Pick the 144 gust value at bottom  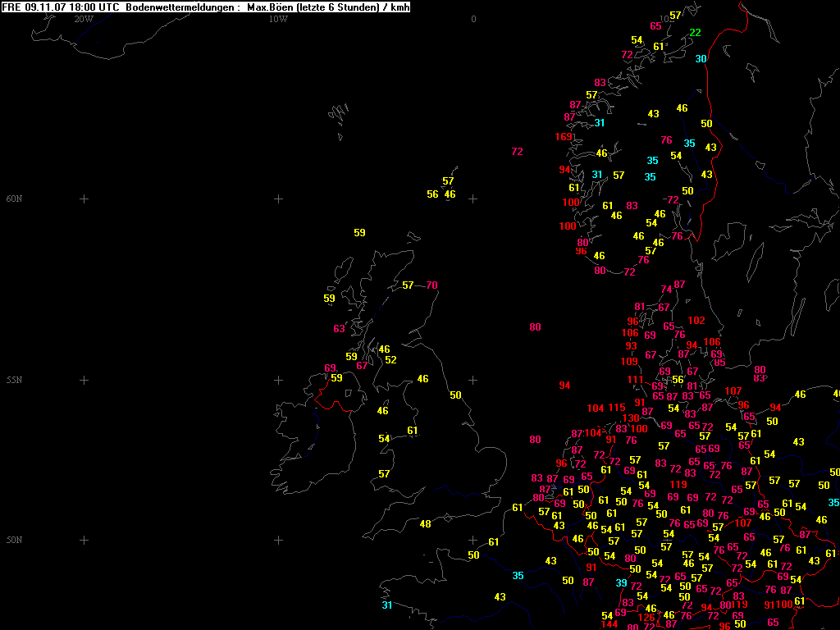609,624
